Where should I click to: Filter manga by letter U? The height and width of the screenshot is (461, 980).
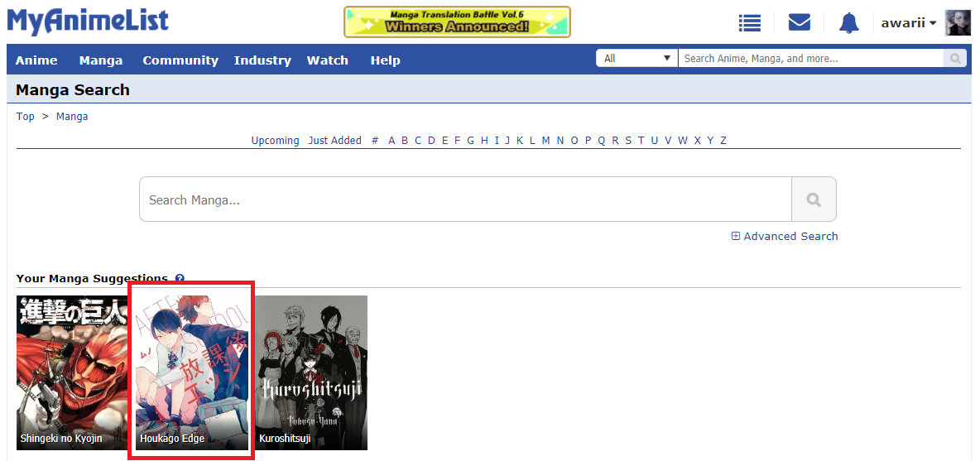(x=655, y=141)
